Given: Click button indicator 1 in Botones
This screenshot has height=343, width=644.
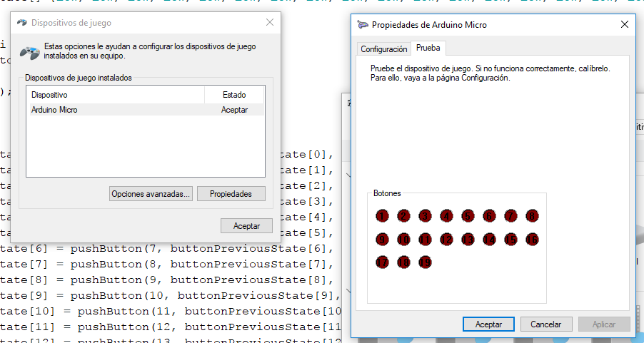Looking at the screenshot, I should (382, 216).
